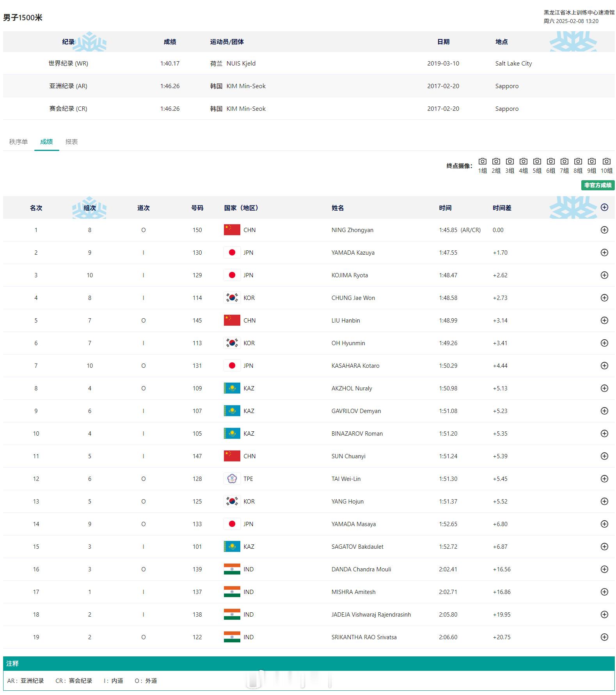Expand details for OH Hyunmin row
616x695 pixels.
[x=604, y=343]
